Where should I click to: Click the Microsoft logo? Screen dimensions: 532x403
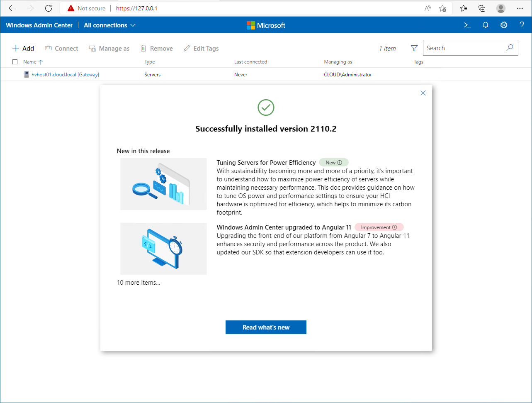tap(266, 25)
